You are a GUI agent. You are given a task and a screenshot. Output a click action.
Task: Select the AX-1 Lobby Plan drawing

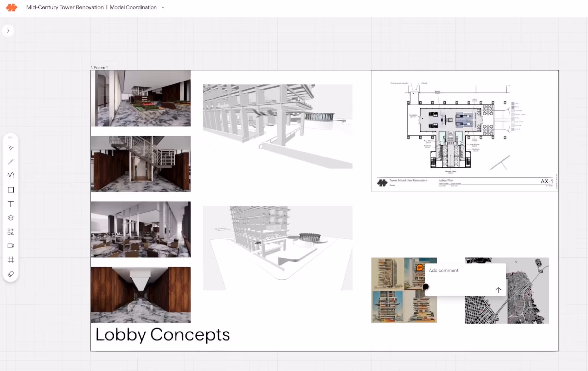(x=465, y=131)
